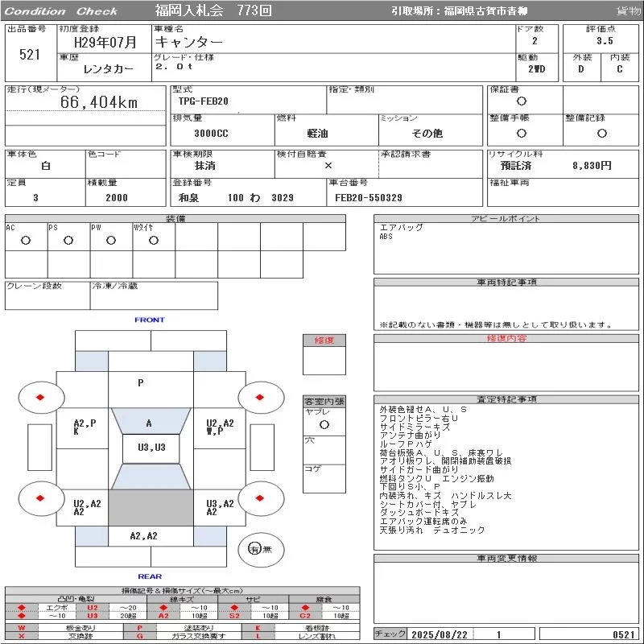Click the header title 福岡入札会 773回
Screen dimensions: 644x644
coord(213,10)
